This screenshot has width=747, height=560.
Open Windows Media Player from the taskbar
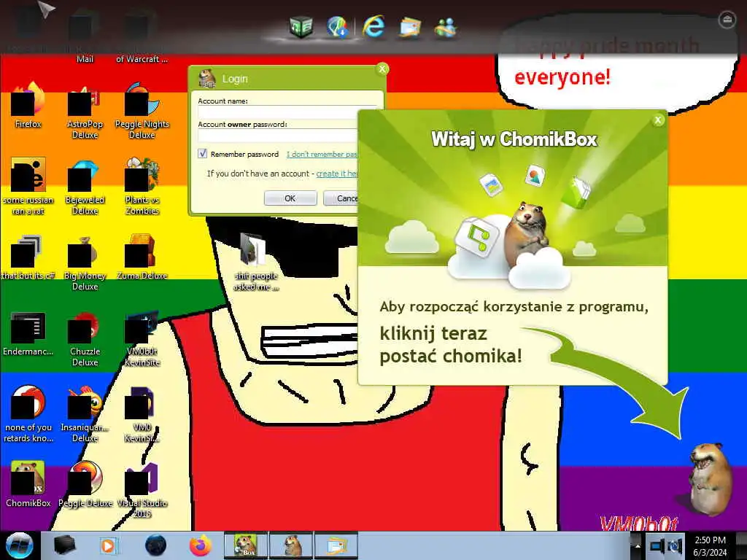click(x=108, y=545)
